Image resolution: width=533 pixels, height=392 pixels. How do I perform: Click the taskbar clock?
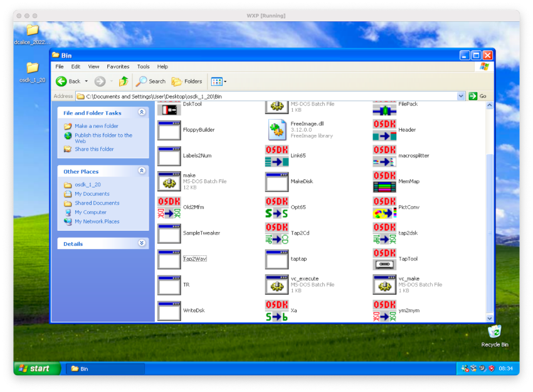[x=505, y=369]
